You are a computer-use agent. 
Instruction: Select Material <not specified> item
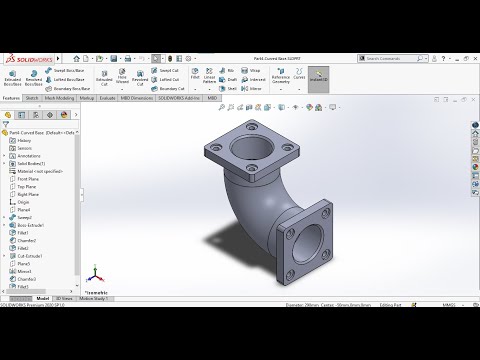pos(36,171)
